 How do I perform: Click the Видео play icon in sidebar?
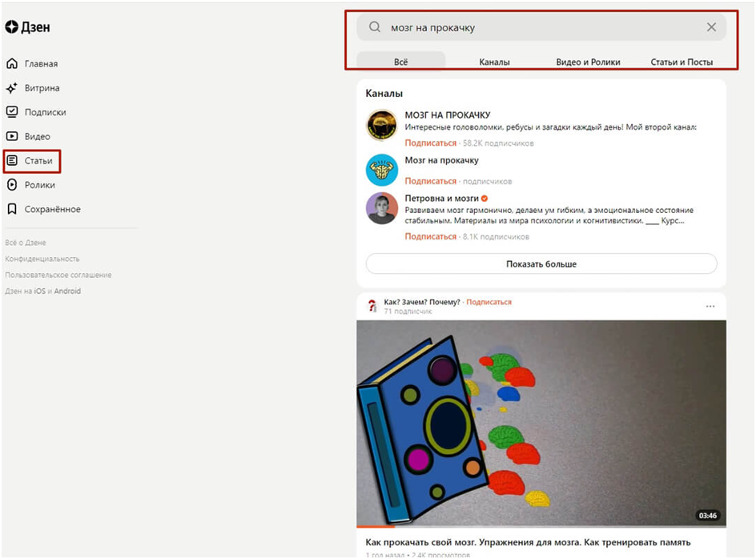12,136
